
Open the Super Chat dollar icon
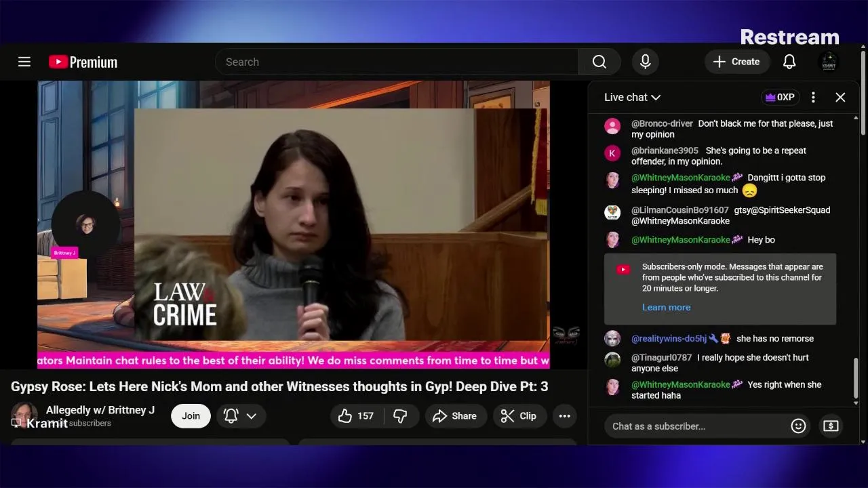click(831, 426)
